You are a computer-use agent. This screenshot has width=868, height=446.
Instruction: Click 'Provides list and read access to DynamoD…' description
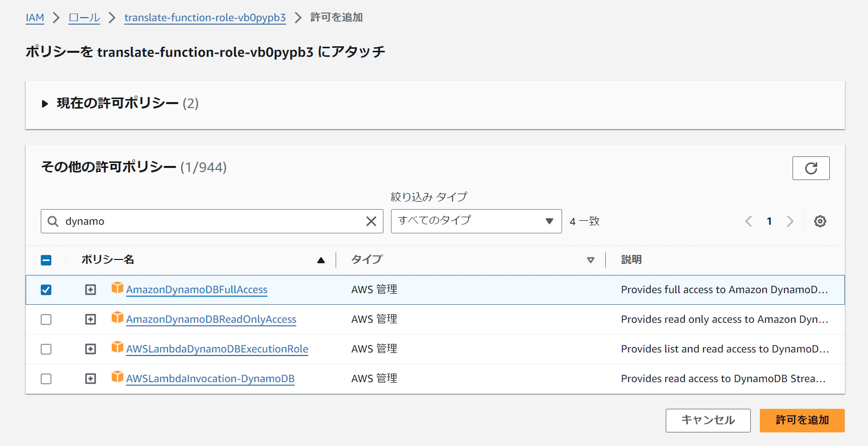click(725, 349)
